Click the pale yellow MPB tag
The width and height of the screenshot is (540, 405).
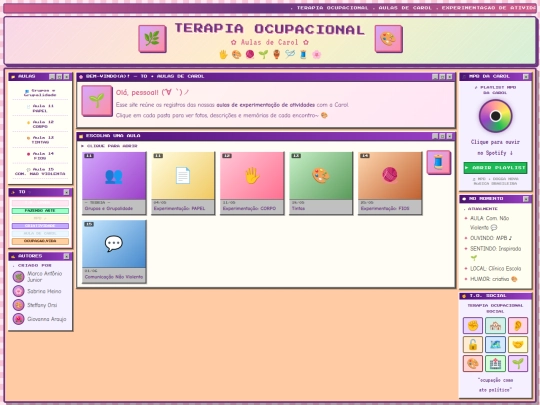click(40, 218)
